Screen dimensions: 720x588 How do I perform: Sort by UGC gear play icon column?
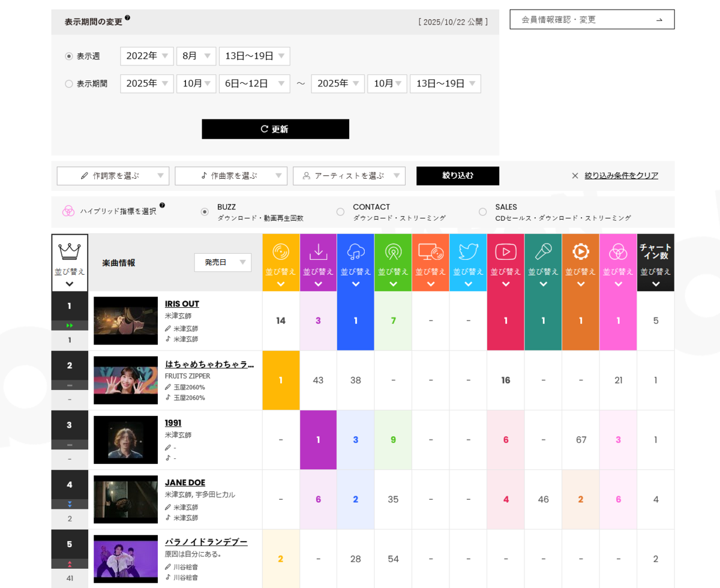click(x=581, y=263)
